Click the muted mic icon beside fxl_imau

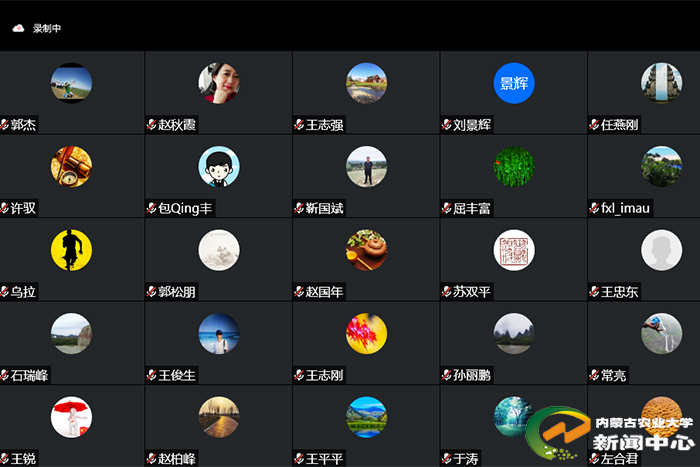[x=594, y=208]
